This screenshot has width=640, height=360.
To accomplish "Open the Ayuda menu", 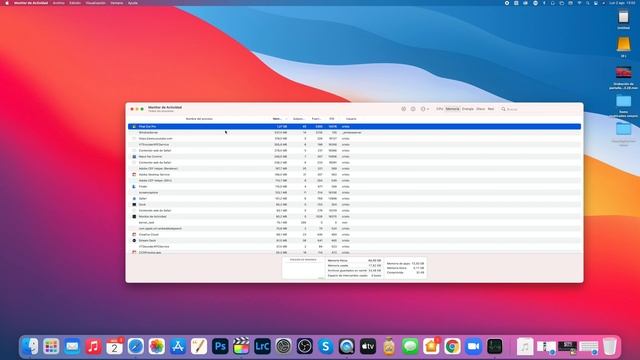I will tap(133, 3).
